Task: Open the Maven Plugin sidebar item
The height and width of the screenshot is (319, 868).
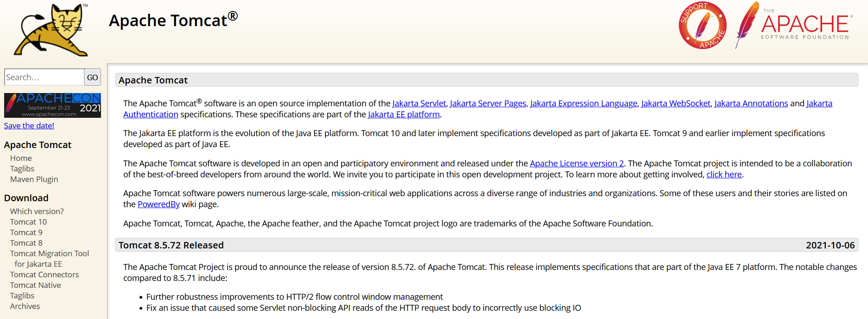Action: (x=34, y=179)
